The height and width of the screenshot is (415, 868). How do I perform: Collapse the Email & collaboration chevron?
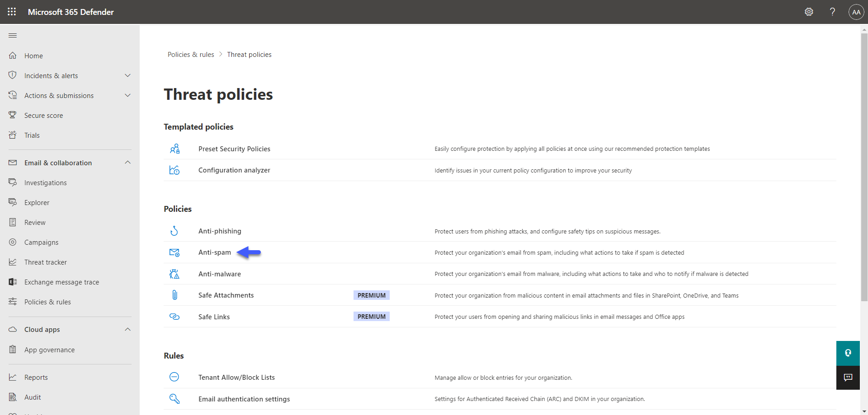127,163
